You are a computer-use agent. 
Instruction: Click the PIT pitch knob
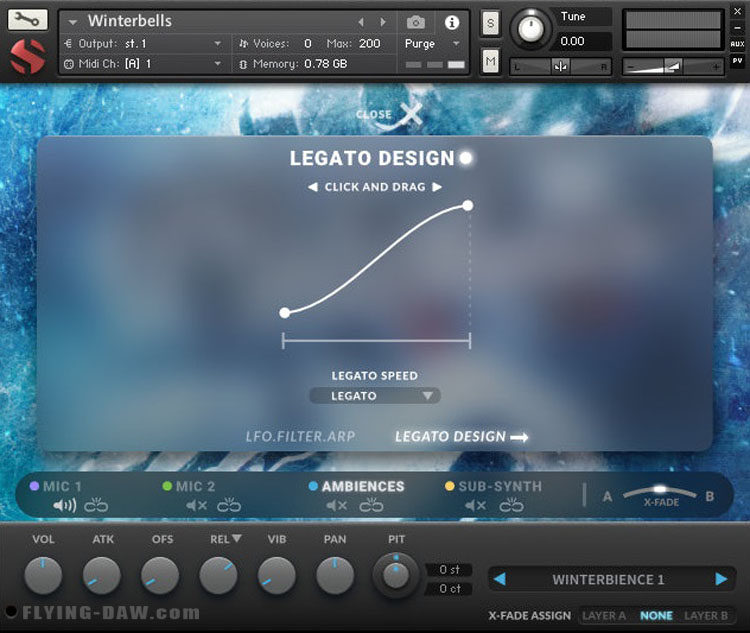(x=396, y=575)
